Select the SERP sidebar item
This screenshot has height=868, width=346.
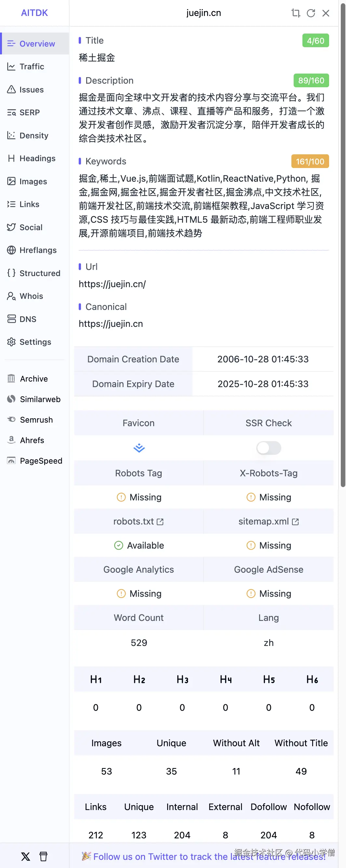pyautogui.click(x=30, y=113)
